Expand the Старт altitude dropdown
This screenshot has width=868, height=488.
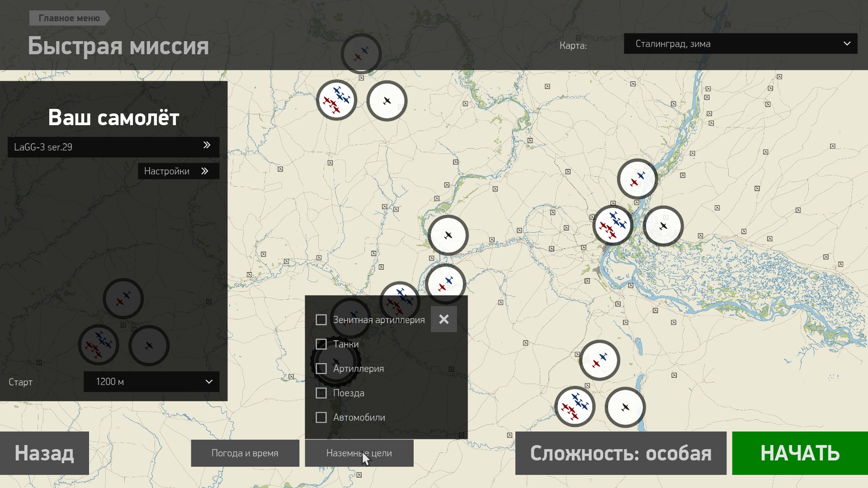point(151,382)
